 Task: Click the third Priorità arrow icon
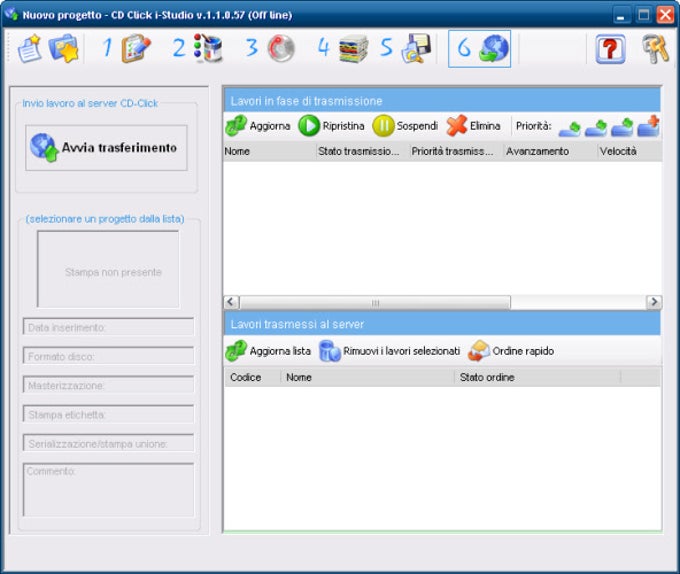[x=622, y=127]
